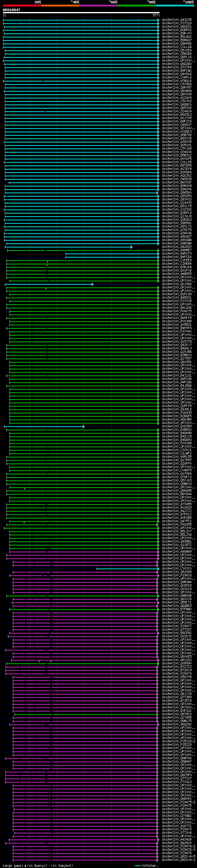The image size is (197, 868).
Task: Pick hit UniRef100_Q7X7K8
Action: 177,67
